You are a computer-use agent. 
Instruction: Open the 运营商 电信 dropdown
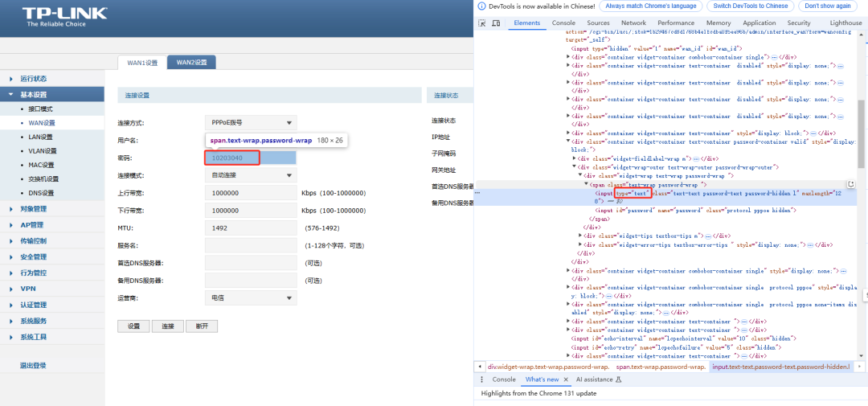250,298
